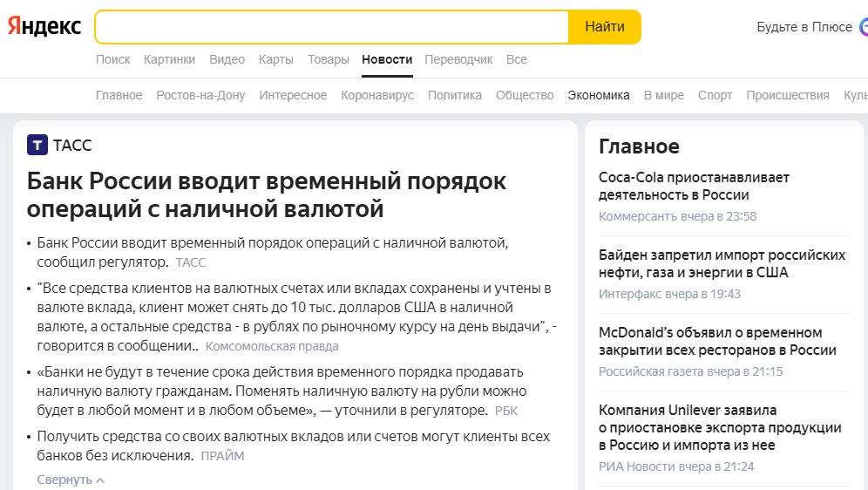This screenshot has width=868, height=490.
Task: Click the ТАСС source icon
Action: 37,145
